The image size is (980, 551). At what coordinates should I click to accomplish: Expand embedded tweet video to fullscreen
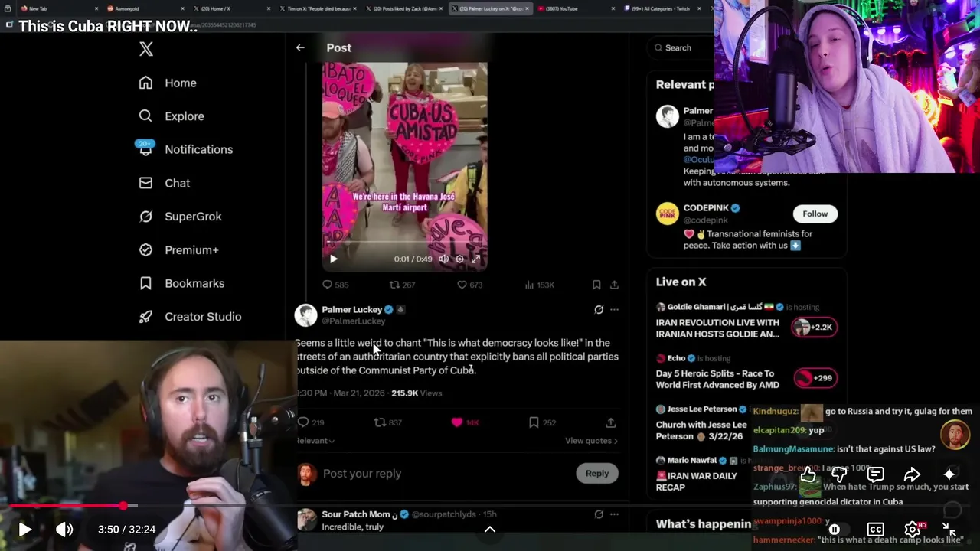(475, 259)
